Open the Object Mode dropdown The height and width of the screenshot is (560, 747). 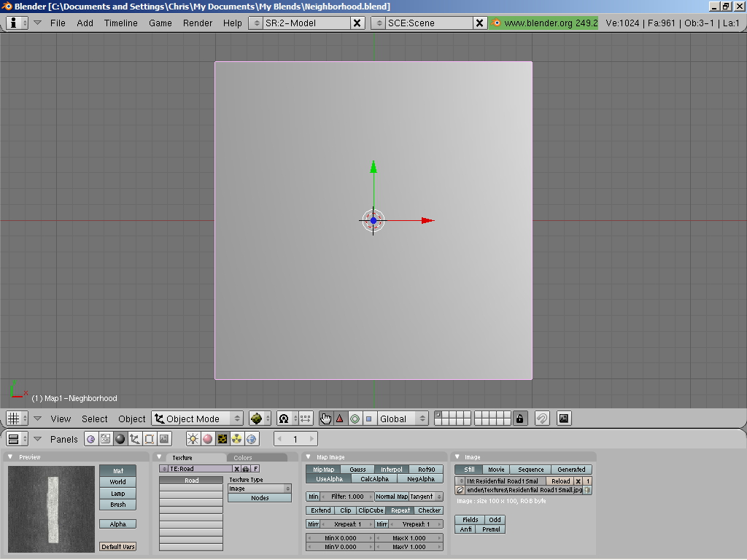(198, 419)
